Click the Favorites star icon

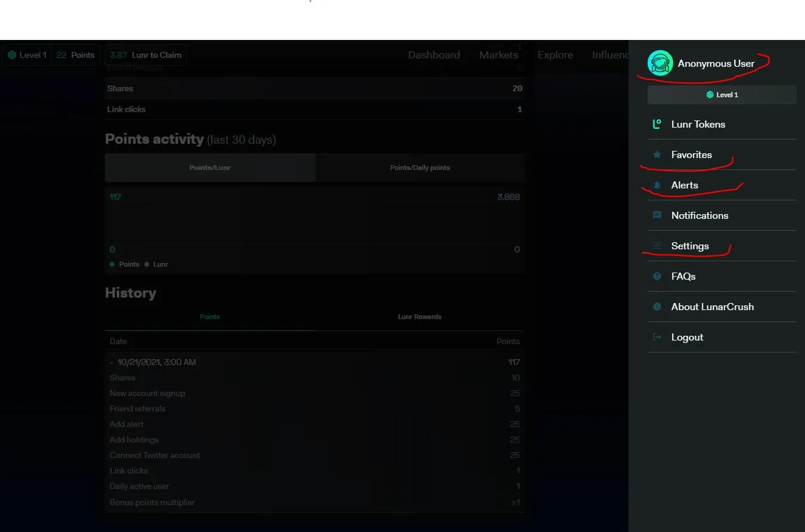point(657,154)
